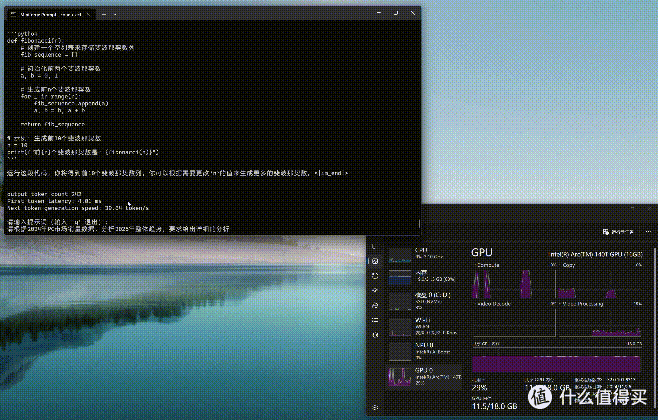Click the 'return fib_sequence' line in terminal
This screenshot has width=658, height=420.
pos(53,124)
